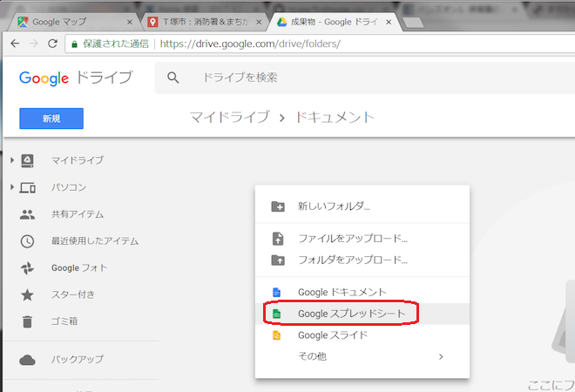Click the blue Google Docs icon

pyautogui.click(x=276, y=293)
